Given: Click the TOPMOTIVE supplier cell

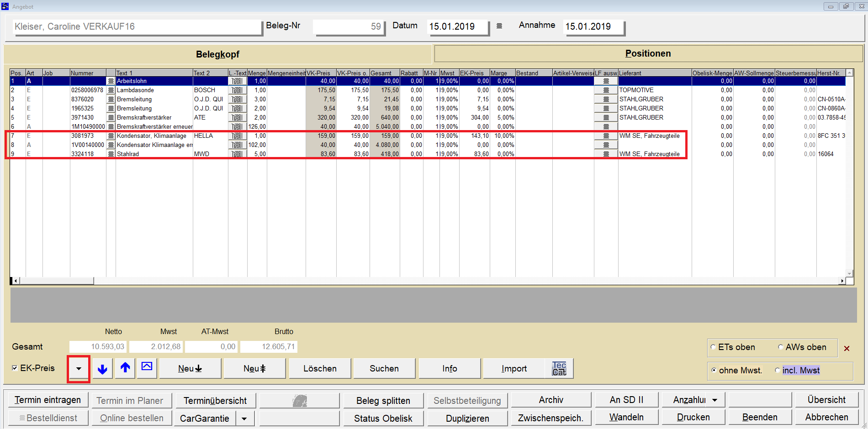Looking at the screenshot, I should click(x=654, y=90).
